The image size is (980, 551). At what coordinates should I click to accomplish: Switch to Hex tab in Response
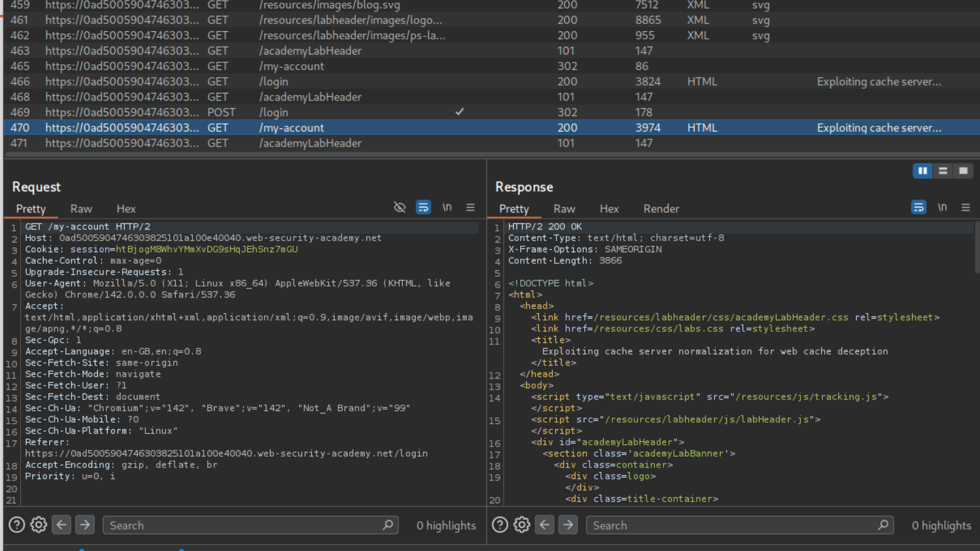coord(609,209)
